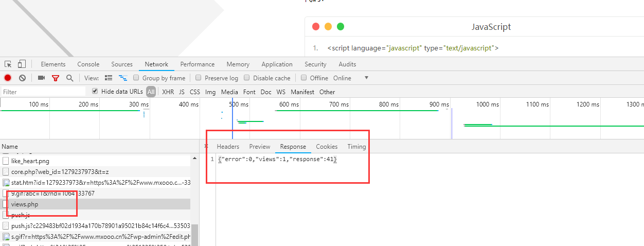Check the Disable cache option
This screenshot has height=246, width=644.
tap(247, 78)
